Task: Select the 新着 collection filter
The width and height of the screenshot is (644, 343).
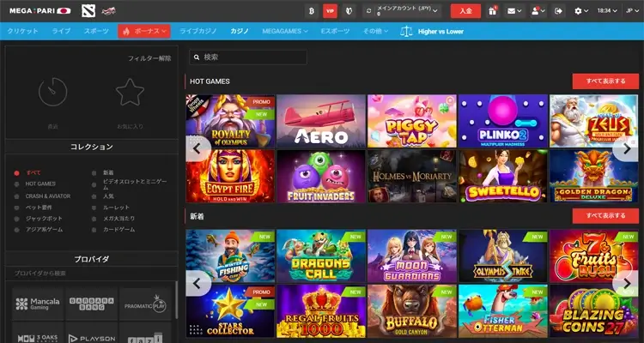Action: point(108,172)
